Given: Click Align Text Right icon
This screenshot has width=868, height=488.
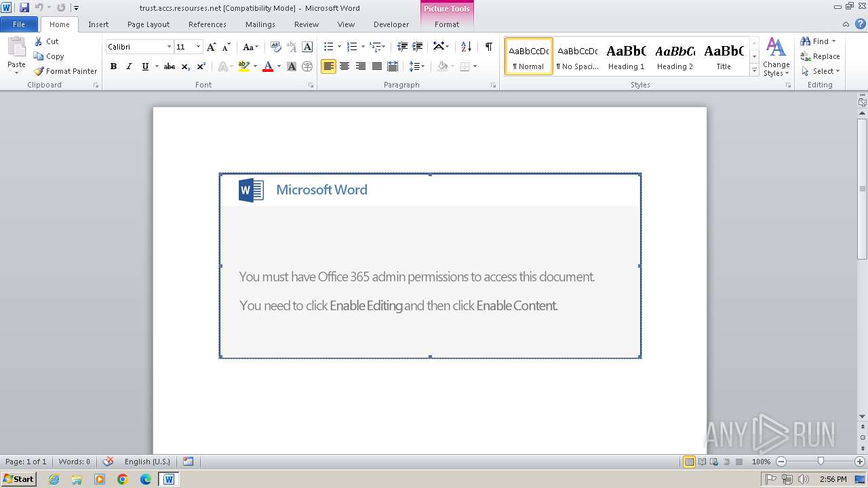Looking at the screenshot, I should (x=360, y=66).
